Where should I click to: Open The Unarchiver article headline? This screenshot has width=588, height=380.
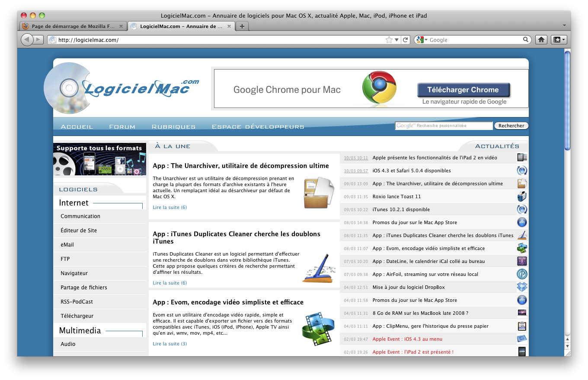pyautogui.click(x=241, y=166)
